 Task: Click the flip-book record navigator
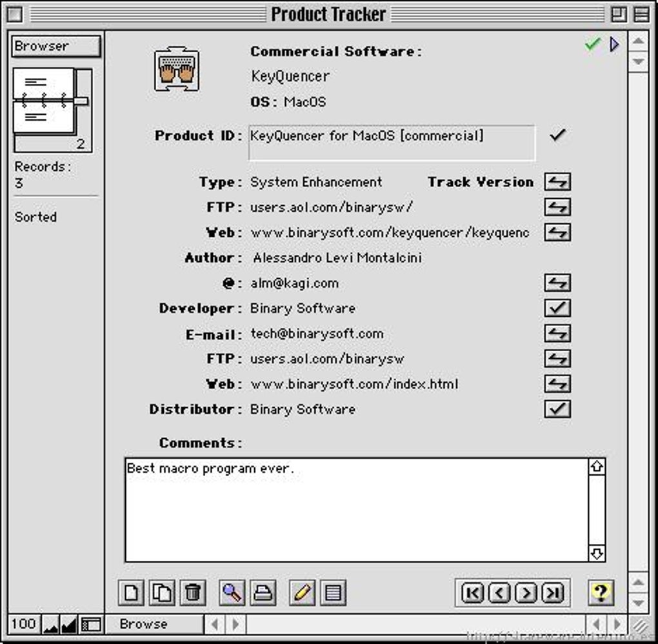click(x=44, y=101)
